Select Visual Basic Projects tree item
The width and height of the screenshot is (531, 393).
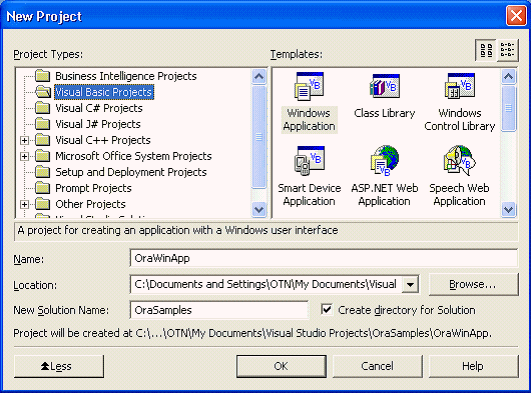click(x=104, y=92)
